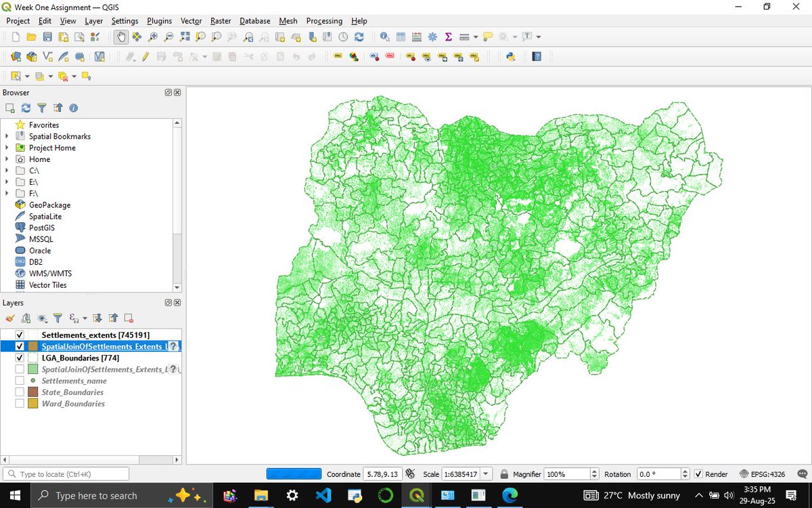Select the Pan Map tool

tap(120, 37)
